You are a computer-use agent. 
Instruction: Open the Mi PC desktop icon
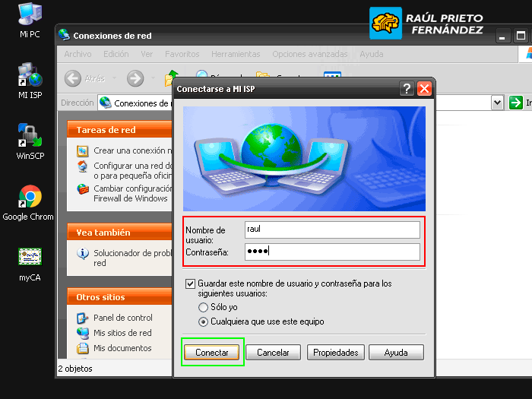click(x=30, y=14)
